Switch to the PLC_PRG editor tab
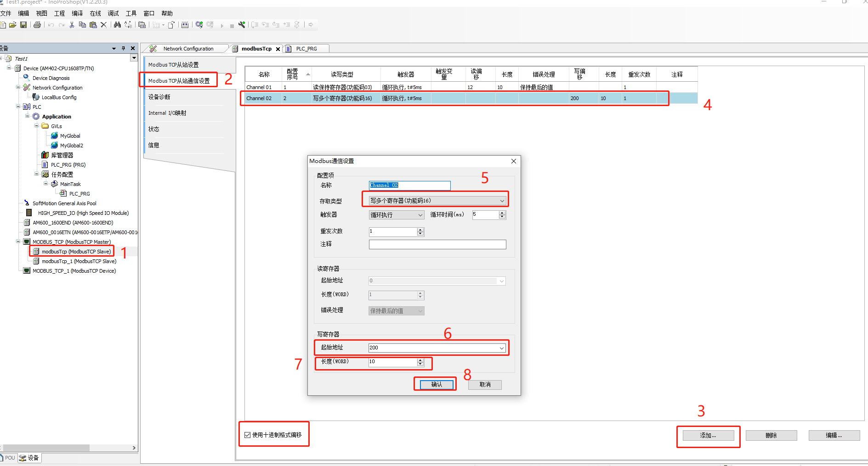Image resolution: width=868 pixels, height=466 pixels. [x=306, y=49]
